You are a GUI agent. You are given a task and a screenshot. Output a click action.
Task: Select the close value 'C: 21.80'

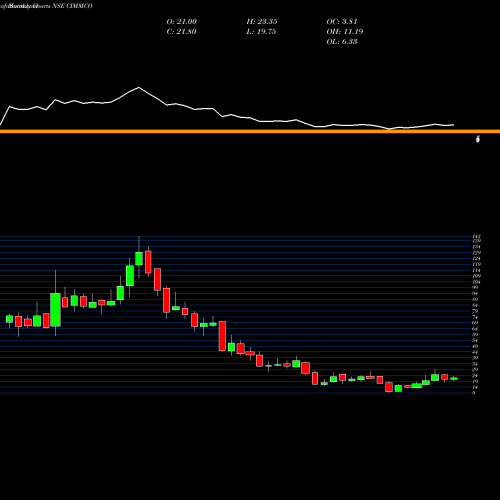pos(181,32)
